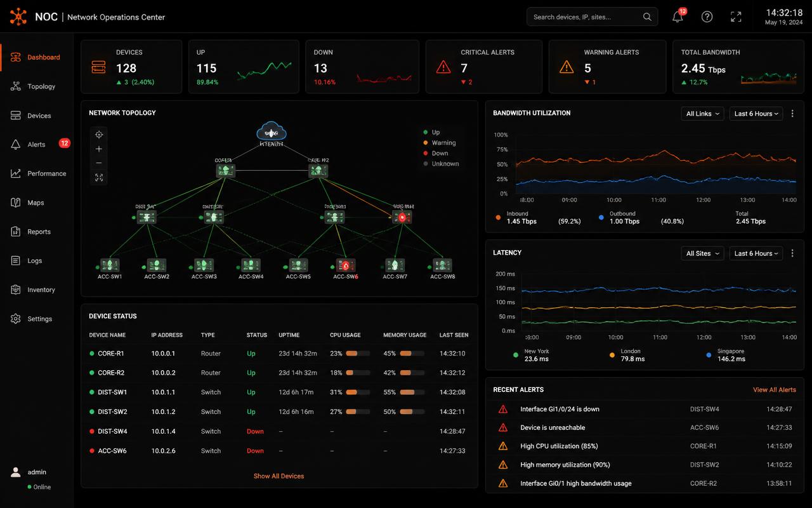Select the ACC-SW6 node in topology
The height and width of the screenshot is (508, 812).
click(x=345, y=265)
